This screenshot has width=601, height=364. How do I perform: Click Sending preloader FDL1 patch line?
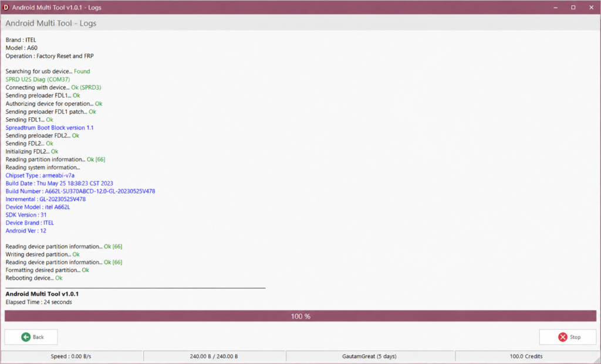(51, 111)
